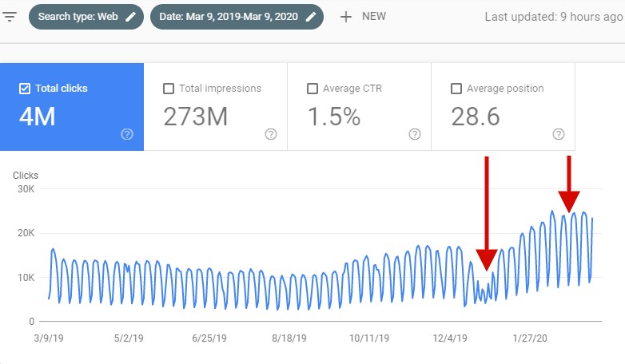Viewport: 625px width, 364px height.
Task: Click the Clicks axis title
Action: pos(26,176)
